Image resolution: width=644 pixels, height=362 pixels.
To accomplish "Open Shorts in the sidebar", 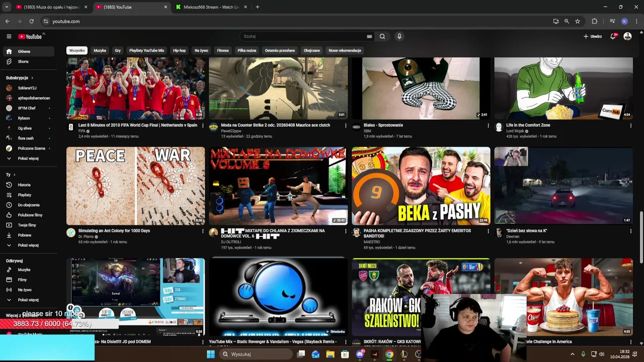I will coord(29,61).
